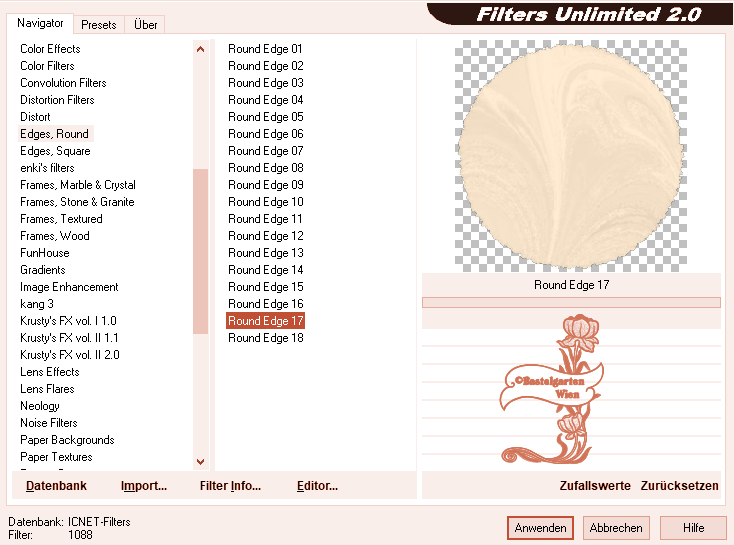Select the Frames, Wood category
Image resolution: width=734 pixels, height=545 pixels.
tap(55, 236)
